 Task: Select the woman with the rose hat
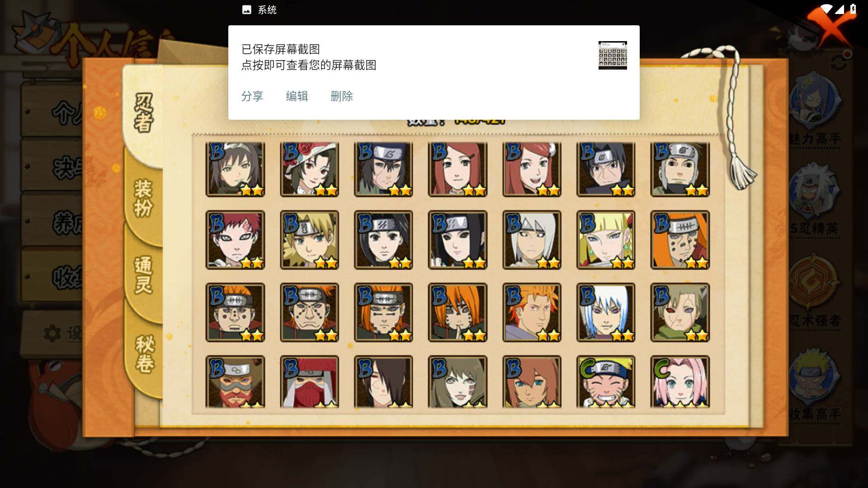click(x=309, y=169)
